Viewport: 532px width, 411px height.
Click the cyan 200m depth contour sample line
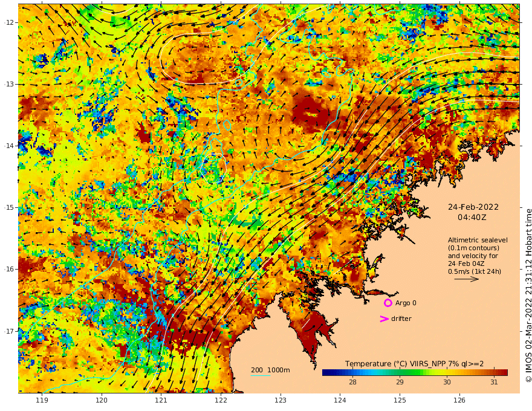tap(261, 375)
